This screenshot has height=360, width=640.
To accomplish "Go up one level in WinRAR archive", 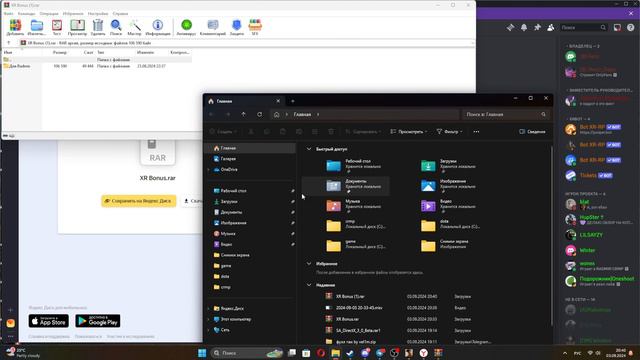I will [9, 43].
